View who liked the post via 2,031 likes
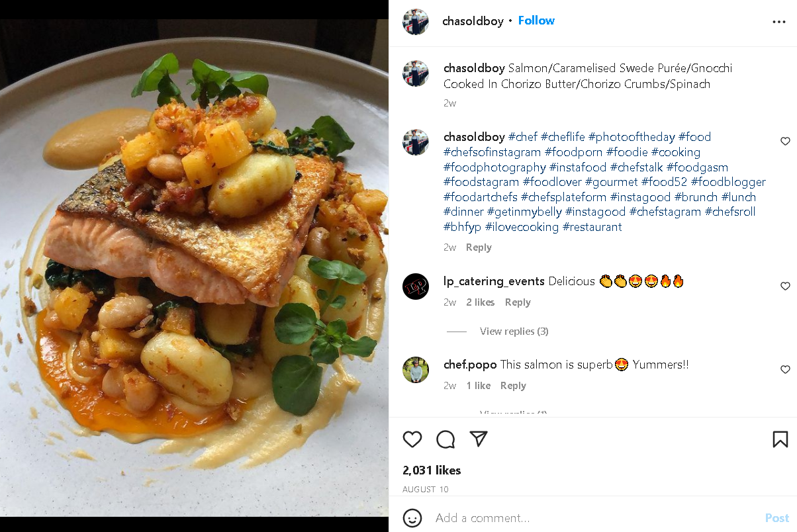This screenshot has height=532, width=797. tap(431, 470)
